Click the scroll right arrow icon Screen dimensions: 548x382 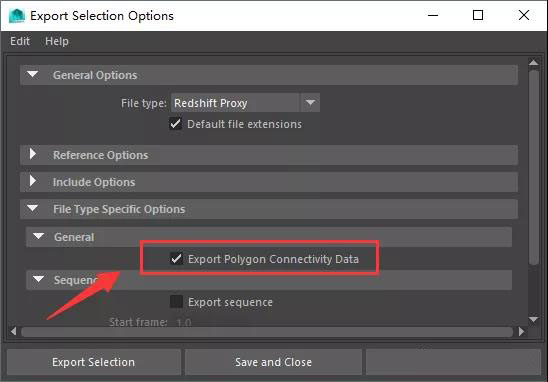pyautogui.click(x=521, y=331)
